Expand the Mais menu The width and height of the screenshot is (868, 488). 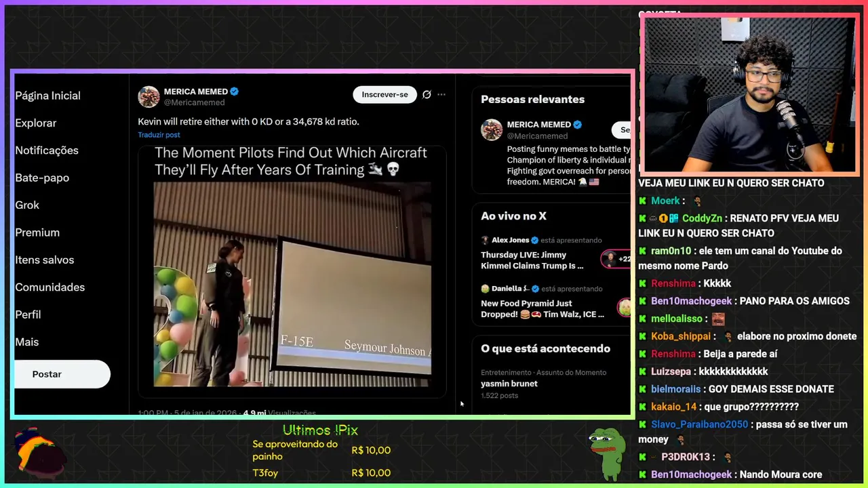pos(27,342)
